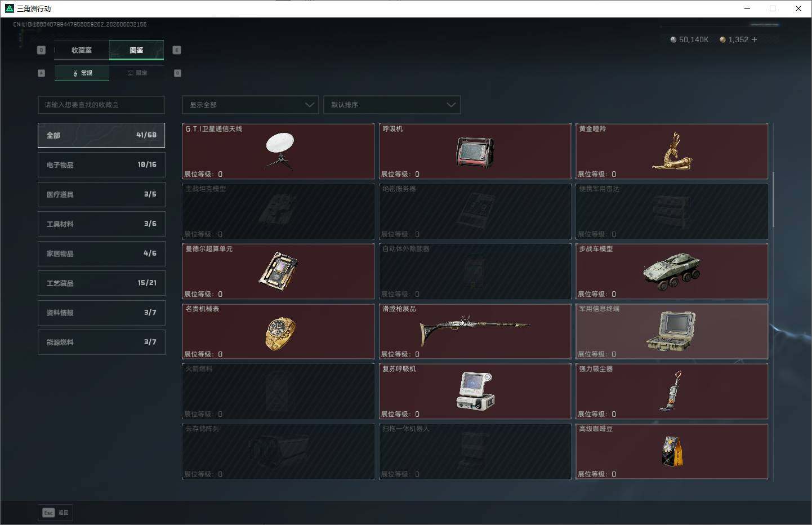
Task: Open the locked 扫拖一体机器人 card
Action: tap(475, 451)
